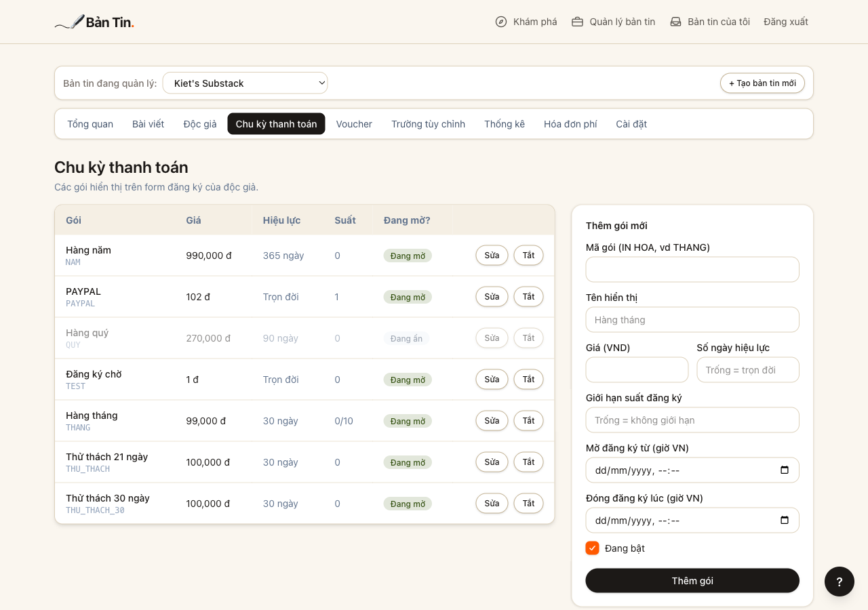Turn off the Hàng năm plan
The height and width of the screenshot is (610, 868).
(x=528, y=256)
